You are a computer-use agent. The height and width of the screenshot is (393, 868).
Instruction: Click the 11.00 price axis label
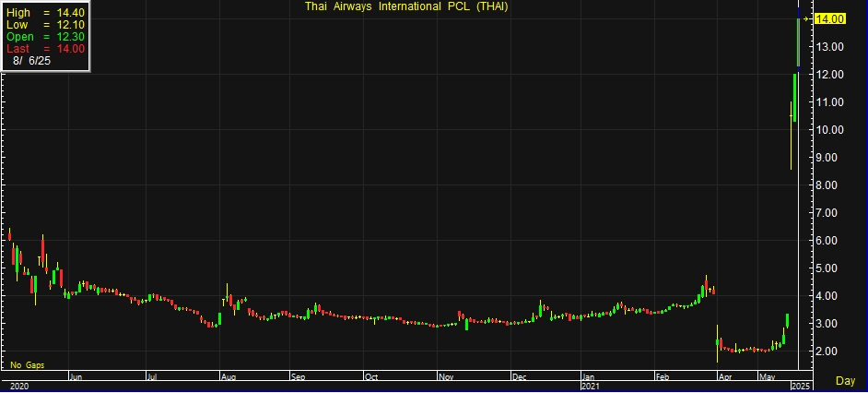point(829,102)
